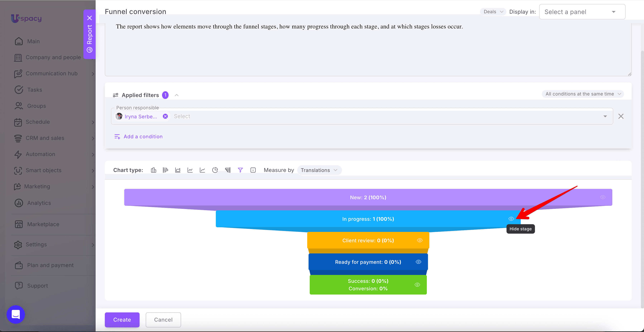Pick the pie chart type icon
Screen dimensions: 644x332
tap(215, 170)
